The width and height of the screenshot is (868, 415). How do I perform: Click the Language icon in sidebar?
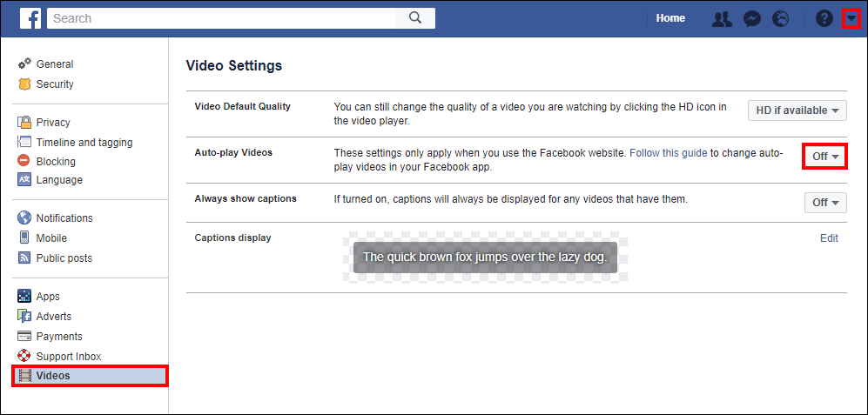pyautogui.click(x=24, y=180)
